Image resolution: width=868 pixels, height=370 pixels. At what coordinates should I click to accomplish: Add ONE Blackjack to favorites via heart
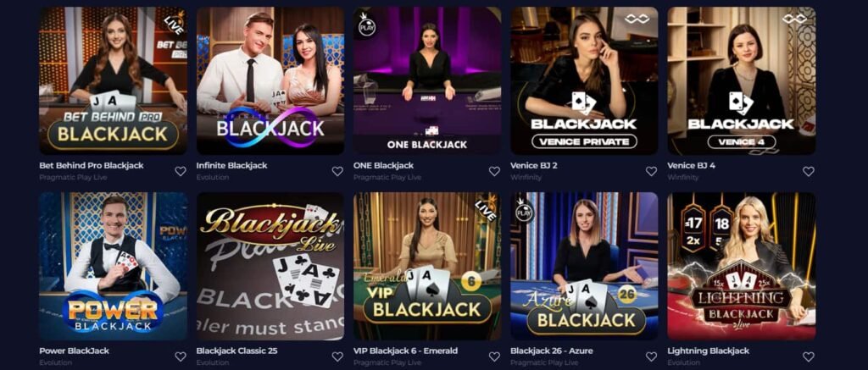[494, 171]
